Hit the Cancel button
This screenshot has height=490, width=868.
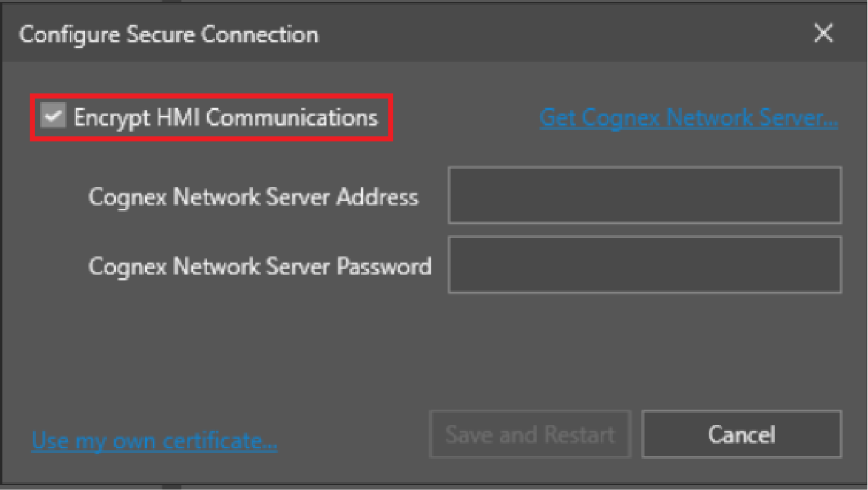tap(741, 434)
